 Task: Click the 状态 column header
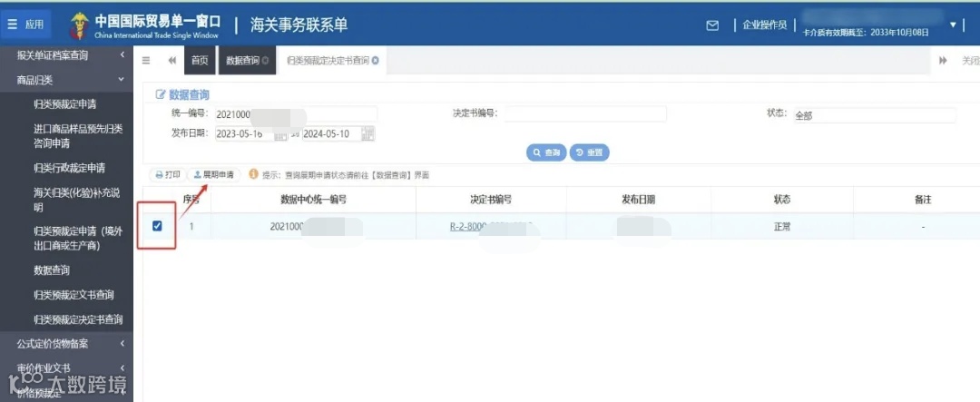782,200
